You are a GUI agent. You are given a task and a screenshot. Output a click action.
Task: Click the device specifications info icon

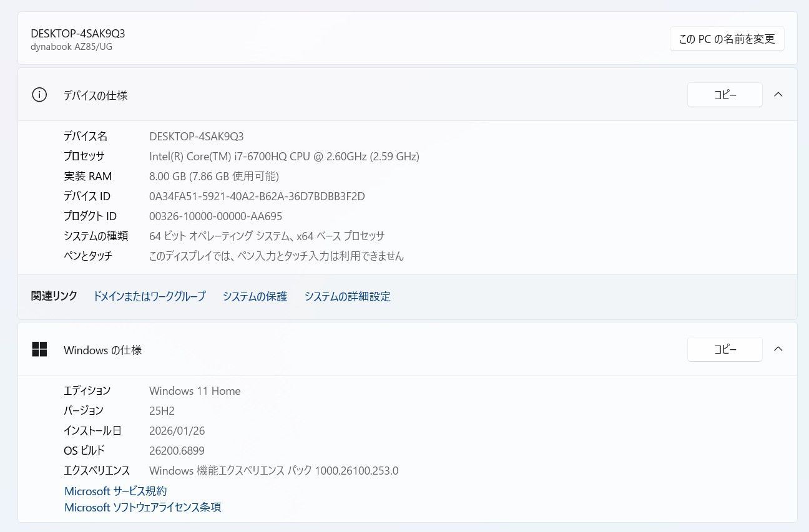pos(39,95)
